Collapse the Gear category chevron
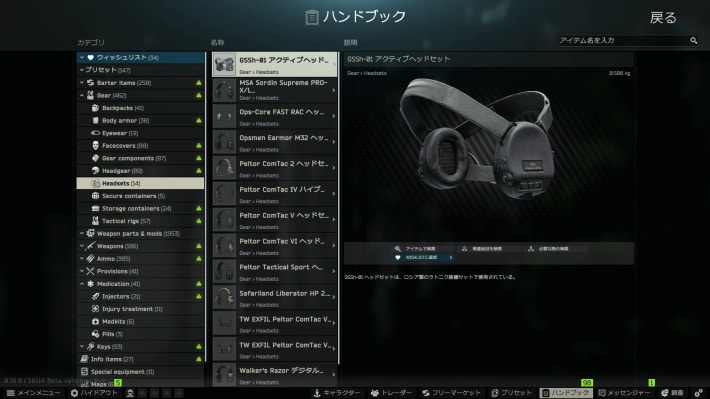The width and height of the screenshot is (710, 399). pyautogui.click(x=82, y=95)
